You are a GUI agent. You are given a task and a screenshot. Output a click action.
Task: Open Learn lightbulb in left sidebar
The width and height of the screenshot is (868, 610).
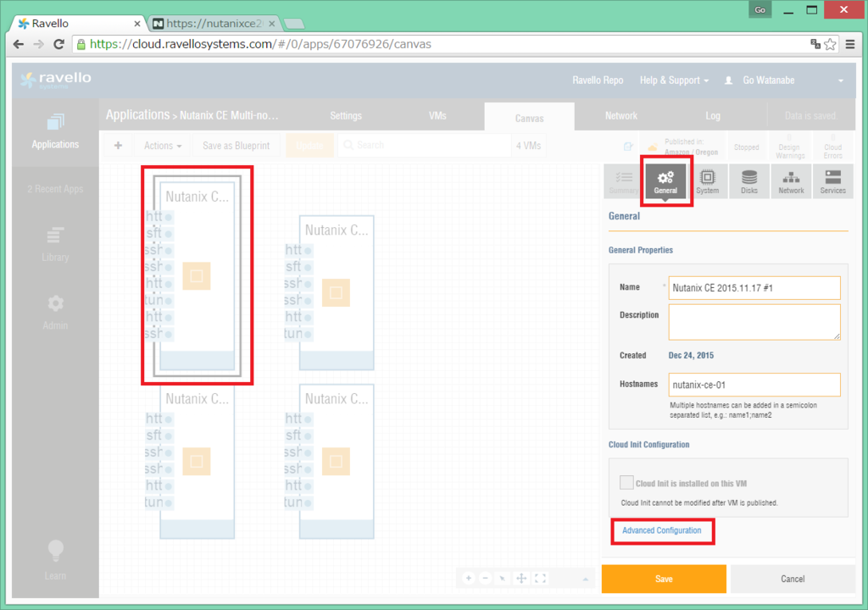point(55,560)
